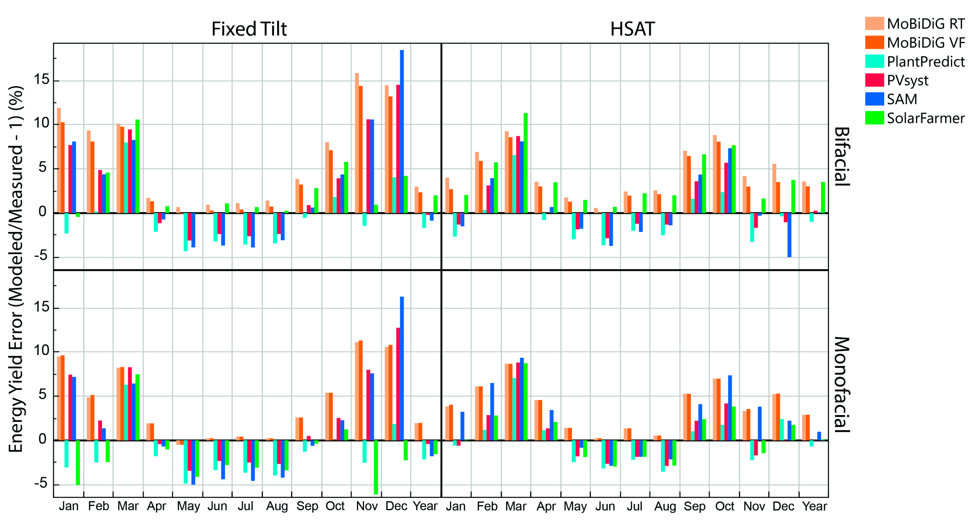Click the Jan label under HSAT axis
The image size is (980, 520).
(x=455, y=506)
